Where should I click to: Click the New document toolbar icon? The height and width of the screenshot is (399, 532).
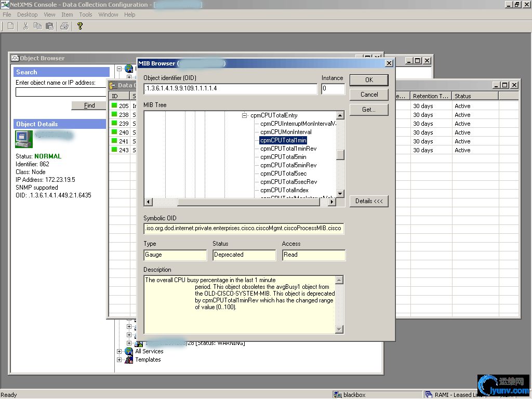pos(11,26)
